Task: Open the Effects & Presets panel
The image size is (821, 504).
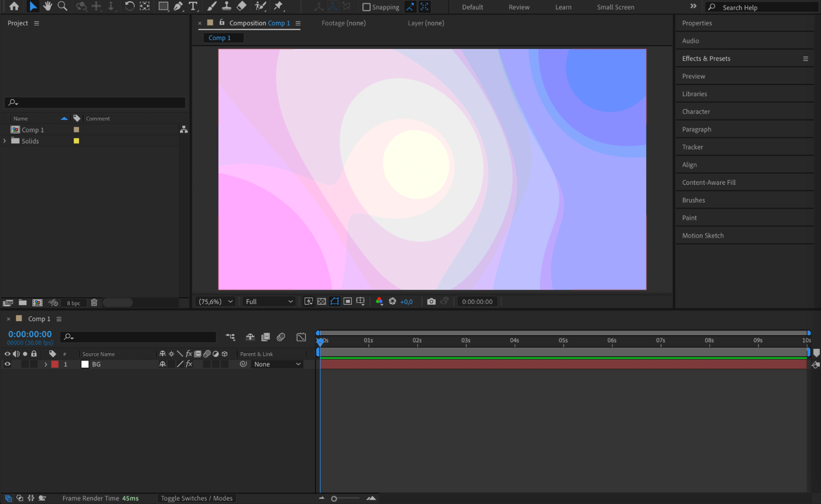Action: pos(706,58)
